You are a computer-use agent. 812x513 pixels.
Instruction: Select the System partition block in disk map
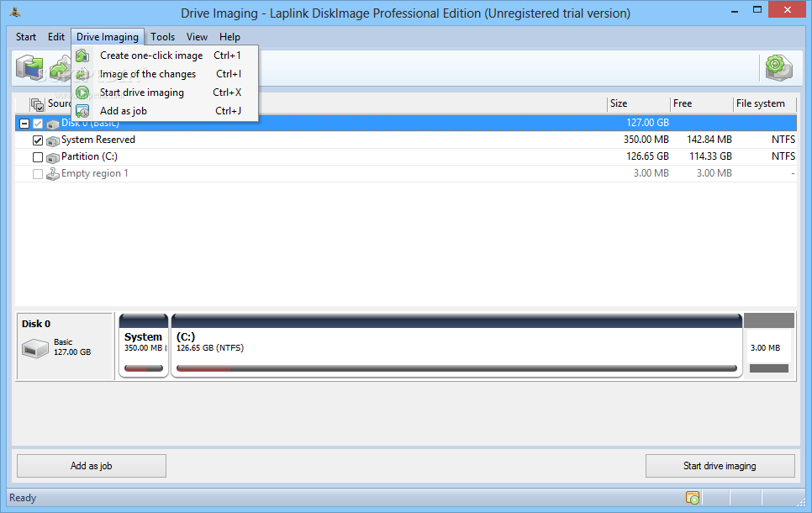coord(144,345)
